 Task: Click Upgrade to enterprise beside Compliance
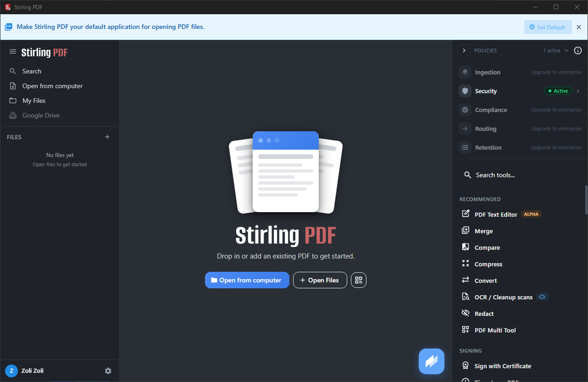click(556, 110)
